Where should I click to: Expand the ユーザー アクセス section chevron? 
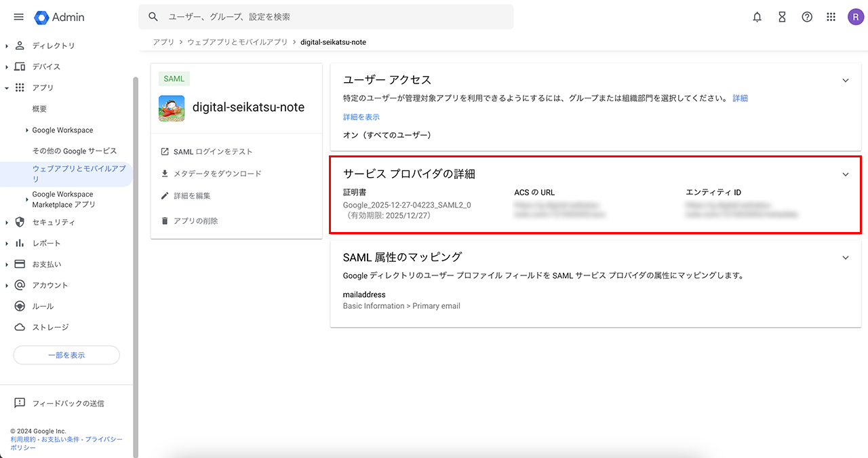point(846,80)
